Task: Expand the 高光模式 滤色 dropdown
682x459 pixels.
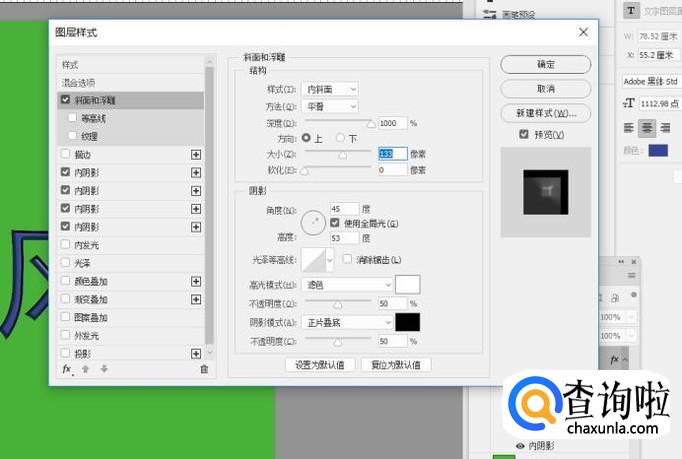Action: pyautogui.click(x=347, y=285)
